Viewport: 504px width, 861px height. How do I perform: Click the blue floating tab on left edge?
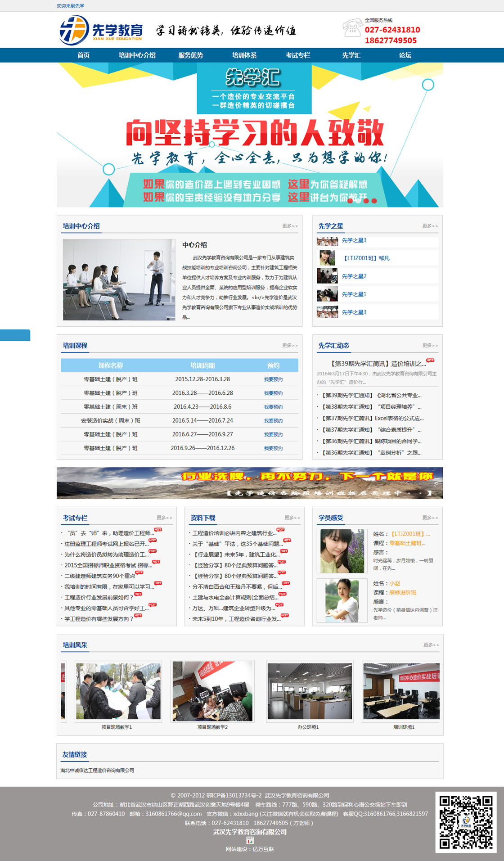click(x=15, y=335)
